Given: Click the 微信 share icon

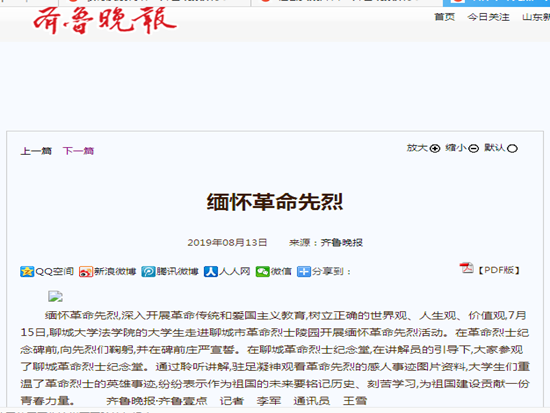Looking at the screenshot, I should click(262, 272).
